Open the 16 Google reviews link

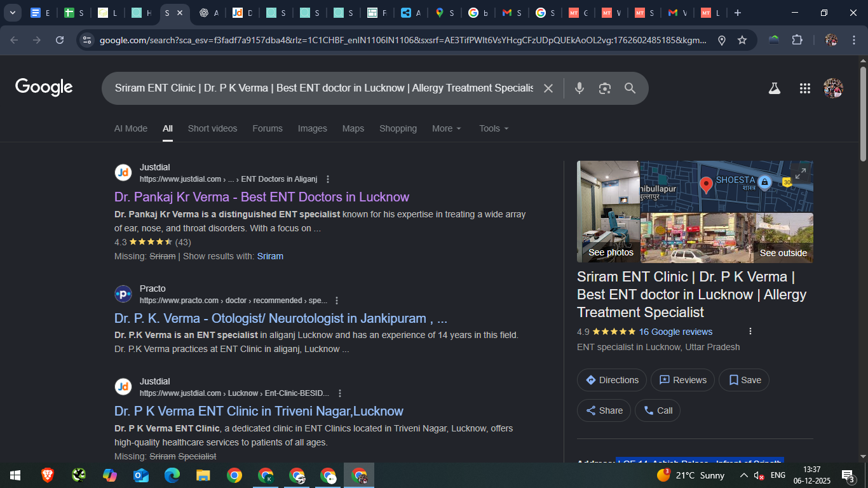(675, 332)
